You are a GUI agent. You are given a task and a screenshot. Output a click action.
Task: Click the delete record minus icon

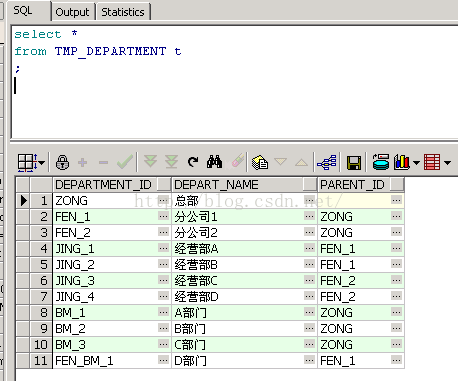[103, 163]
